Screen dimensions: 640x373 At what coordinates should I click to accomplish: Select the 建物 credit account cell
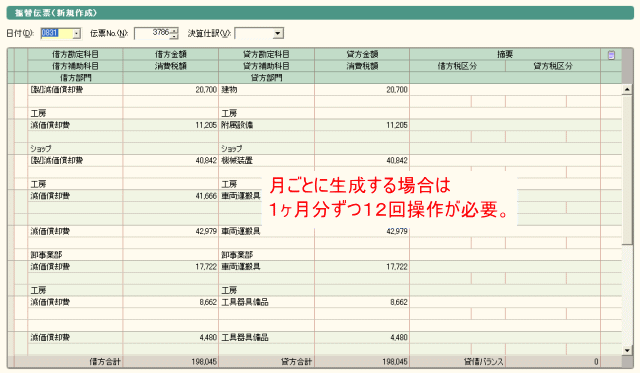pyautogui.click(x=266, y=90)
